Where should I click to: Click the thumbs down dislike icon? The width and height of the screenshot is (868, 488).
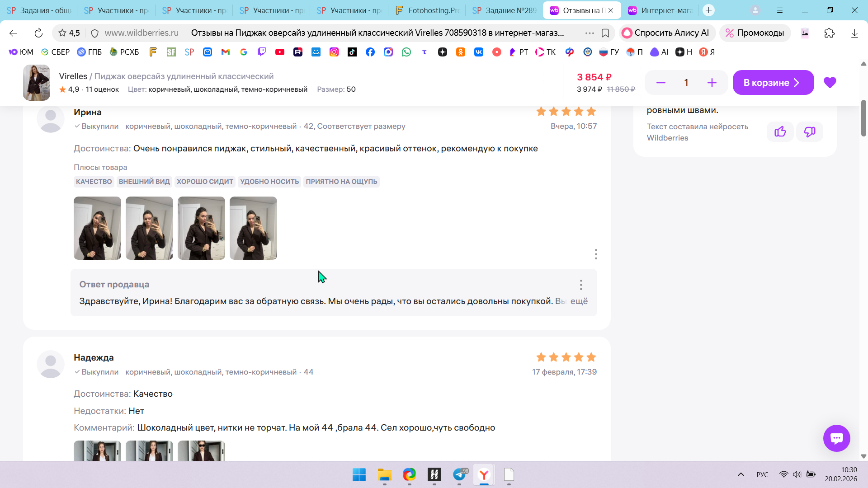[809, 131]
